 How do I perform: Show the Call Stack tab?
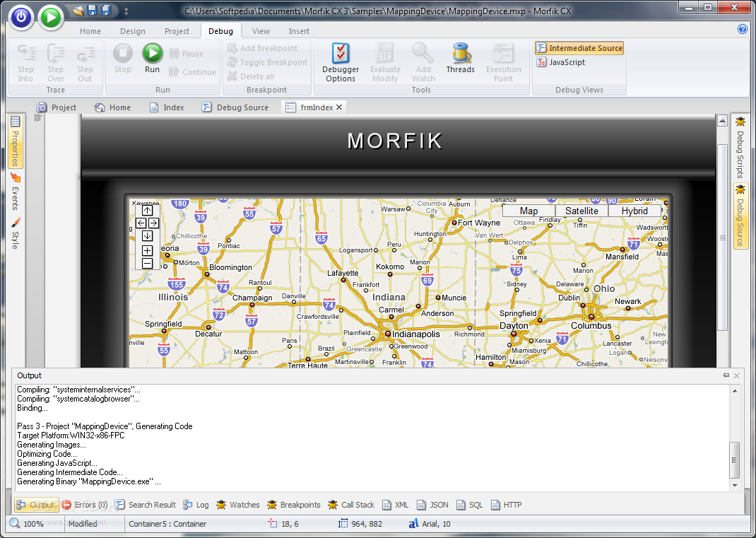click(351, 505)
